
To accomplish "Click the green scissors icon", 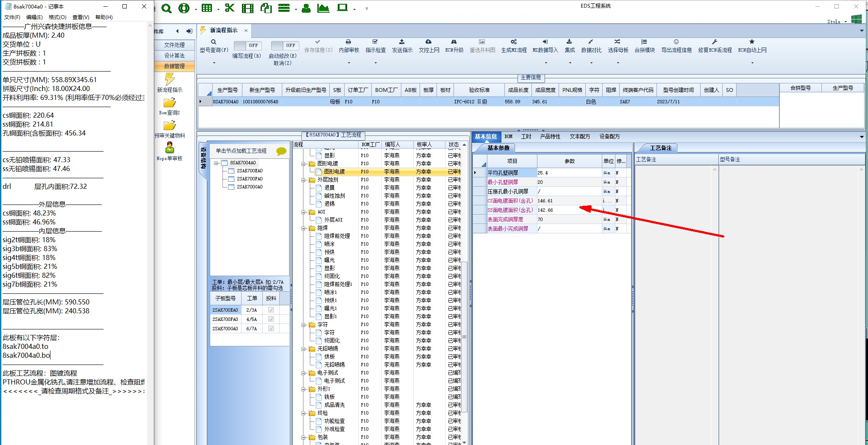I will coord(229,8).
